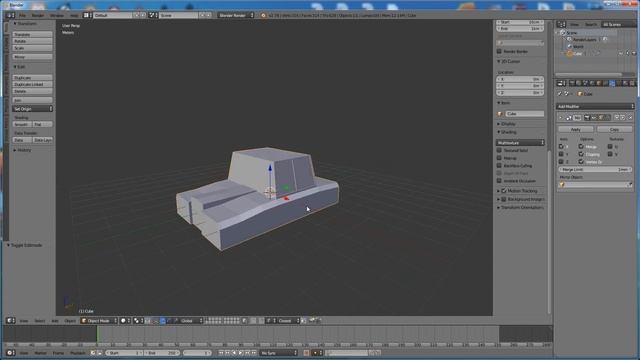Open the info editor type selector icon

[x=10, y=16]
